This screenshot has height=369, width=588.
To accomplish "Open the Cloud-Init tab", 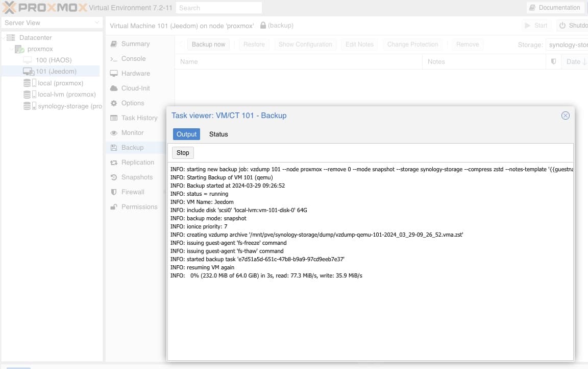I will 135,88.
